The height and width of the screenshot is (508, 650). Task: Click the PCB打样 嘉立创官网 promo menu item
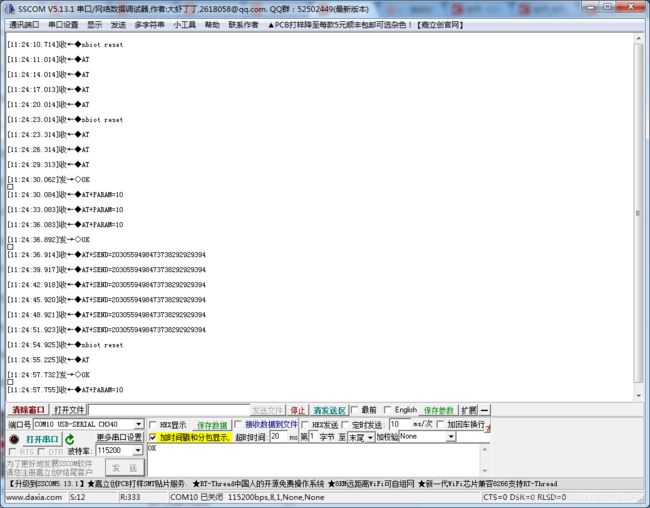click(365, 25)
